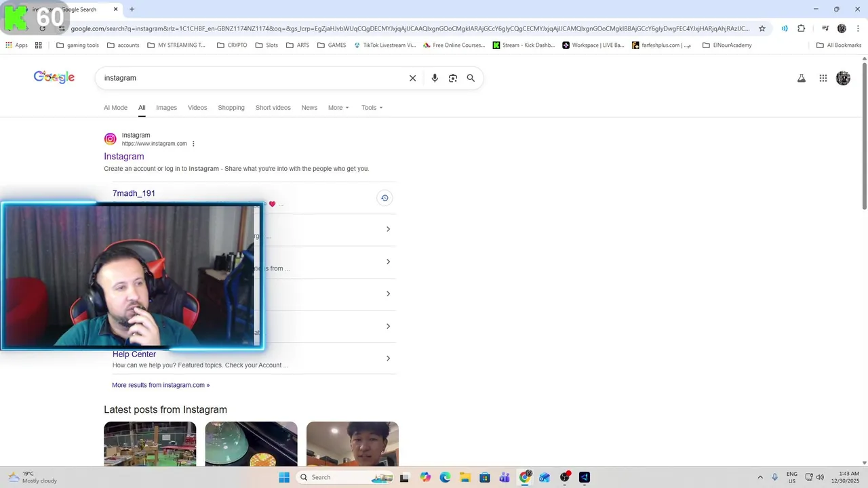Image resolution: width=868 pixels, height=488 pixels.
Task: Open the CRYPTO bookmark folder
Action: click(x=232, y=45)
